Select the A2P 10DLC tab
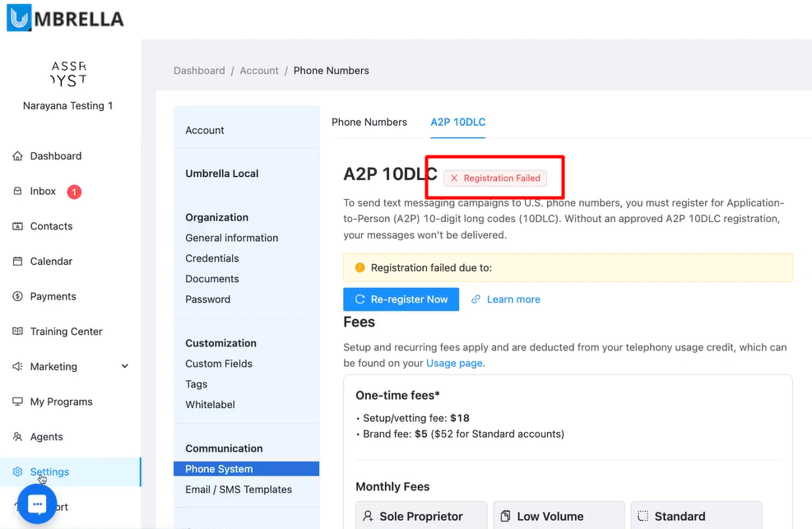812x529 pixels. point(458,122)
